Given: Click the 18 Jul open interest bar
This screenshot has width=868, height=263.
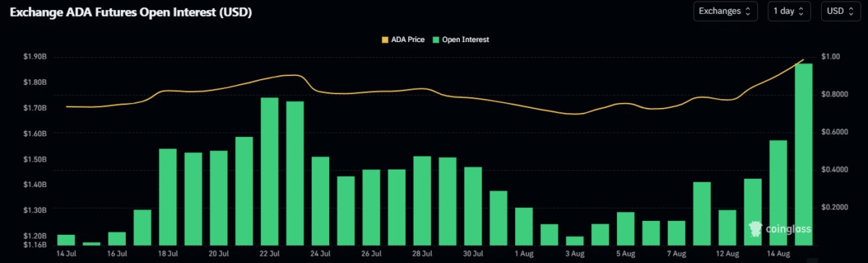Looking at the screenshot, I should coord(168,197).
